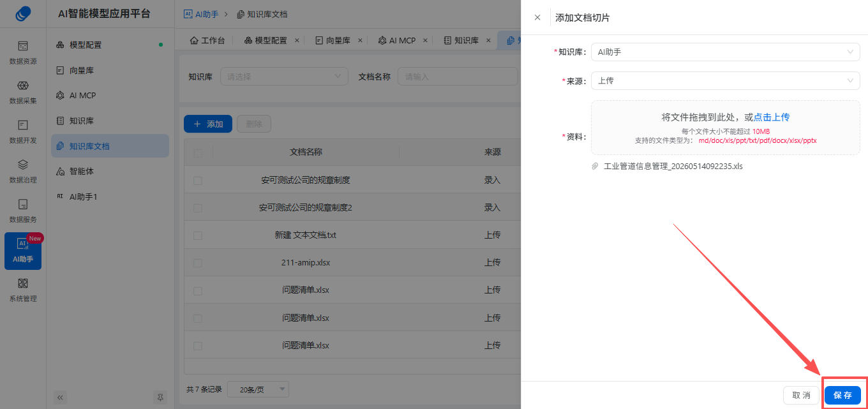The height and width of the screenshot is (409, 868).
Task: Open 数据资源 in the left sidebar
Action: (23, 53)
